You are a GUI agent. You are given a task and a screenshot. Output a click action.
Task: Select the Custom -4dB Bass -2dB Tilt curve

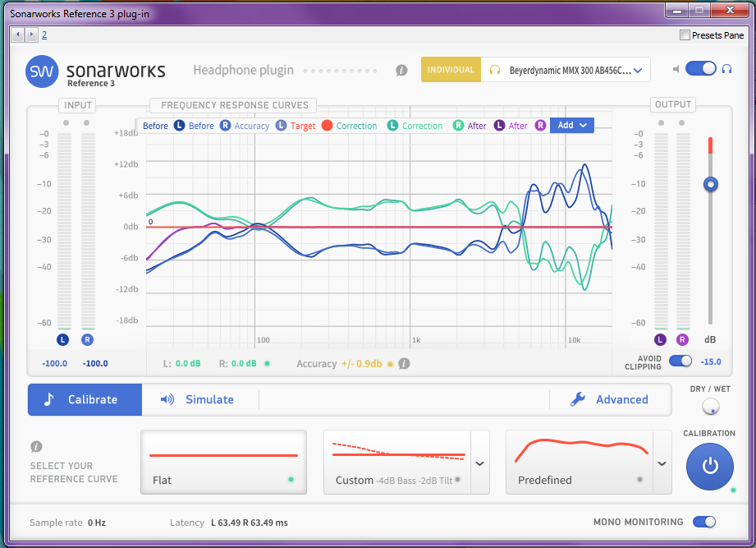click(396, 462)
